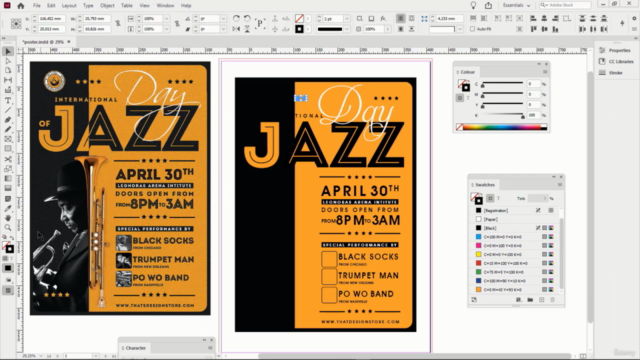Select the Type tool
Image resolution: width=640 pixels, height=360 pixels.
pyautogui.click(x=8, y=100)
